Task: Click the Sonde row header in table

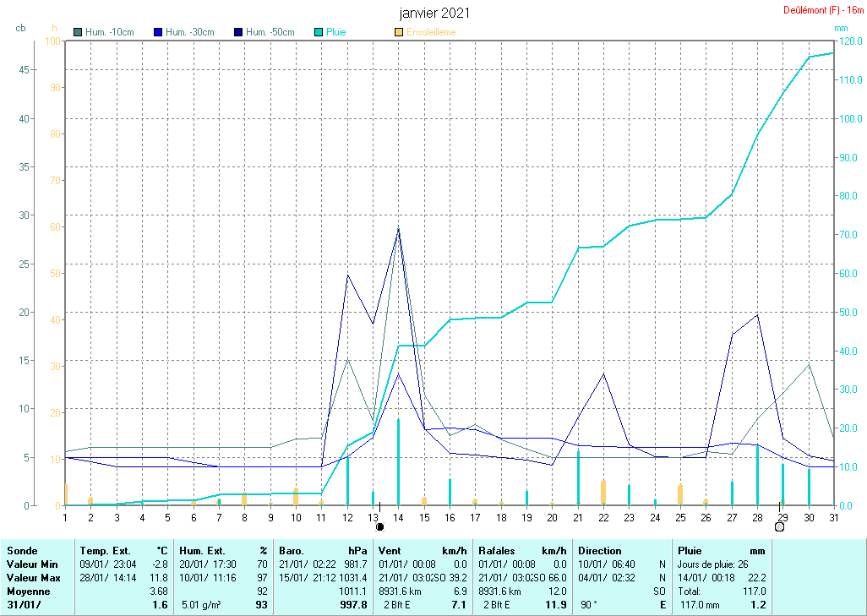Action: (22, 551)
